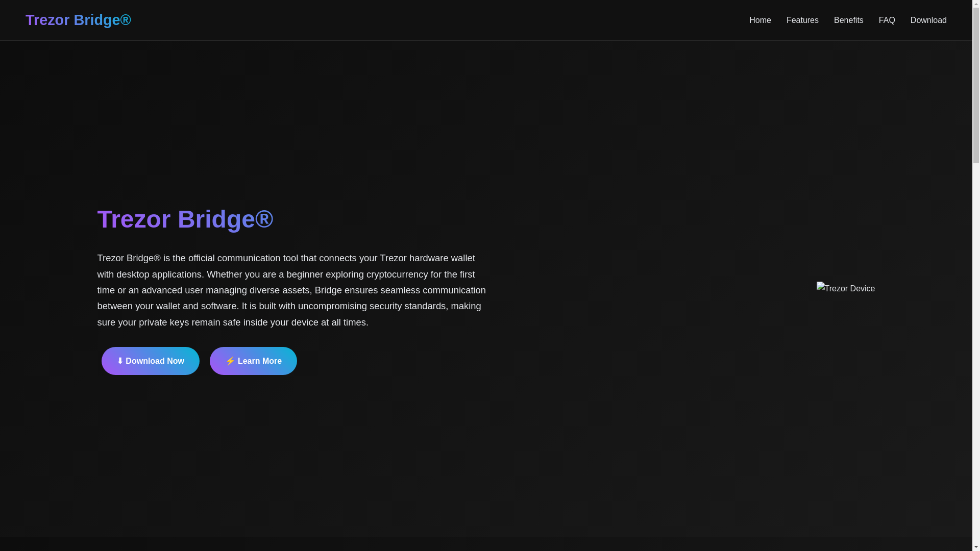The width and height of the screenshot is (980, 551).
Task: Open the Benefits nav item
Action: (848, 20)
